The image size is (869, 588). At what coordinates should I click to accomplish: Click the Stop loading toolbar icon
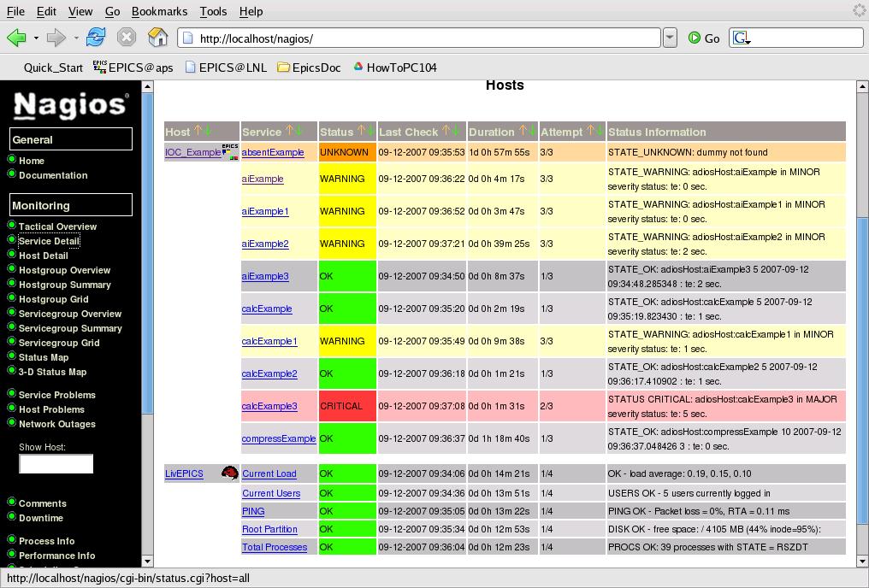point(127,37)
